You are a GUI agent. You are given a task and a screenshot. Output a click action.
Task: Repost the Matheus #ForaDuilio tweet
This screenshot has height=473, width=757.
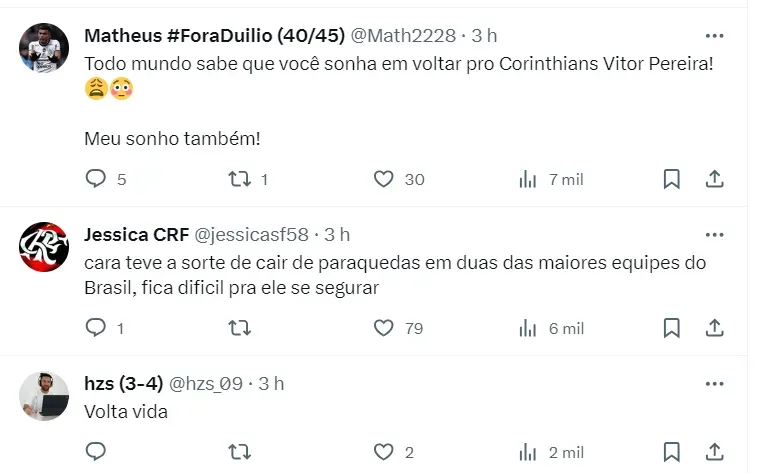click(x=239, y=179)
